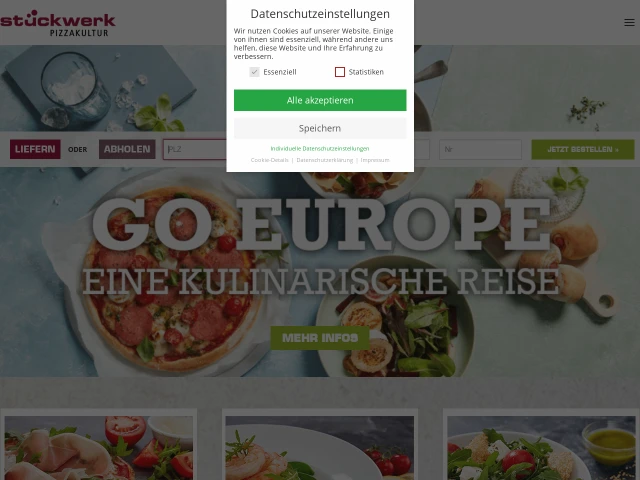Click the Speichern button

(320, 128)
